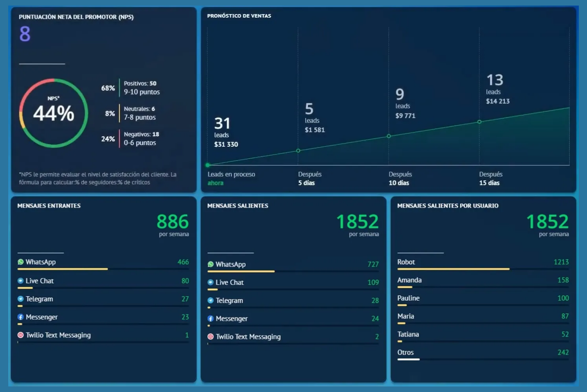Click the 'ahora' label under Leads en proceso

point(216,183)
